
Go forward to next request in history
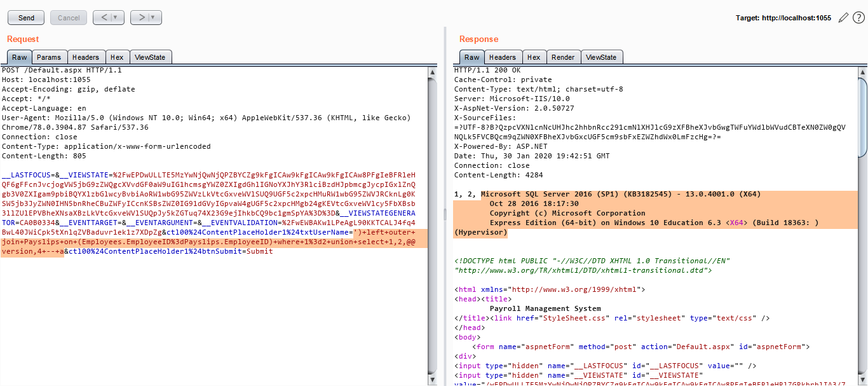(140, 18)
